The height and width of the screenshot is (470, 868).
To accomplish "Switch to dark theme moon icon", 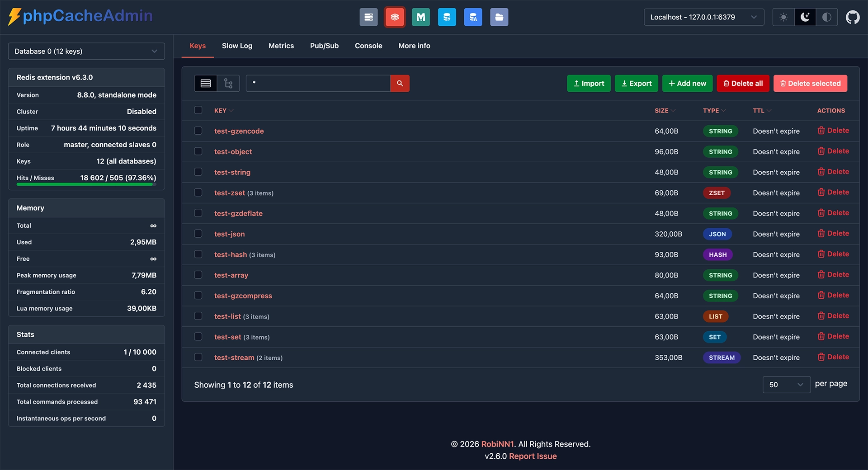I will coord(805,17).
